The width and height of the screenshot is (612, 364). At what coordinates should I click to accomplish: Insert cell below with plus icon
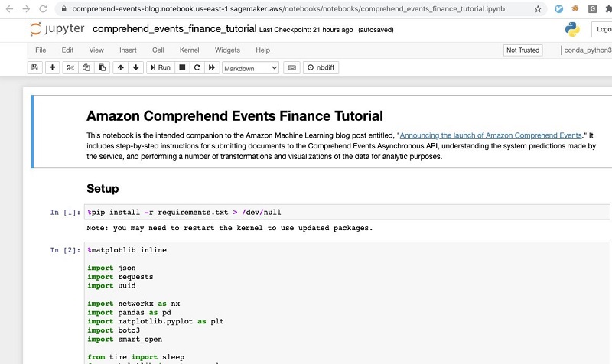click(x=52, y=67)
